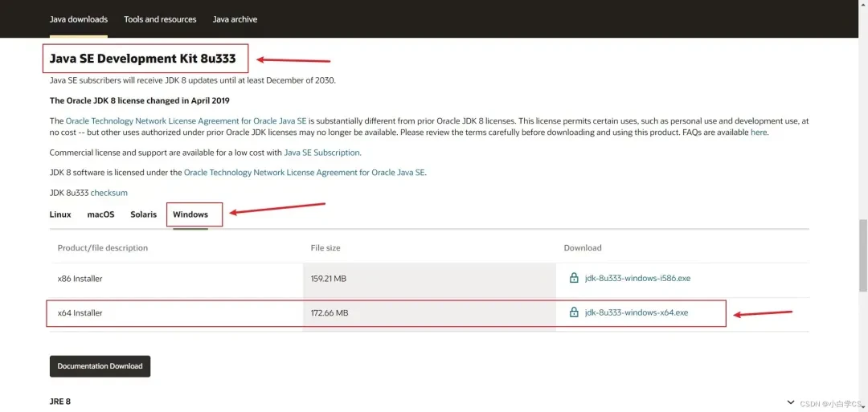Image resolution: width=868 pixels, height=412 pixels.
Task: Click the lock icon beside jdk-8u333-windows-x64.exe
Action: pos(574,312)
